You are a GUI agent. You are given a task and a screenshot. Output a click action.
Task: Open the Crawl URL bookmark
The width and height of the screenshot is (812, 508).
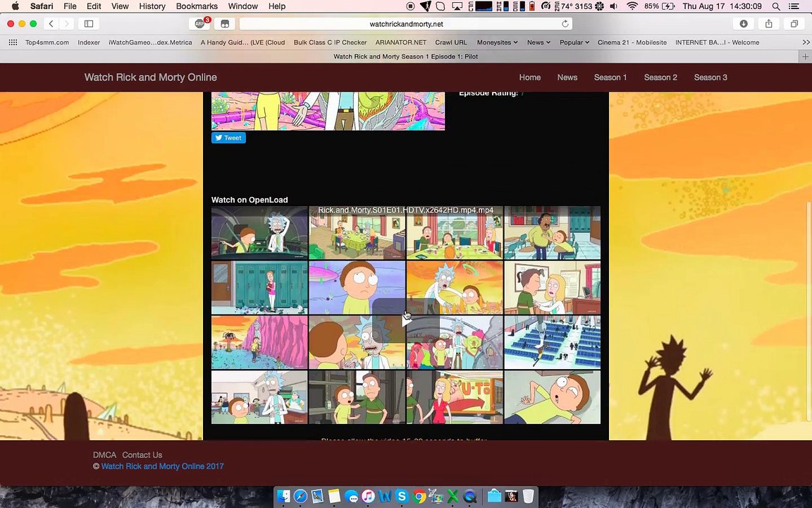[x=450, y=42]
